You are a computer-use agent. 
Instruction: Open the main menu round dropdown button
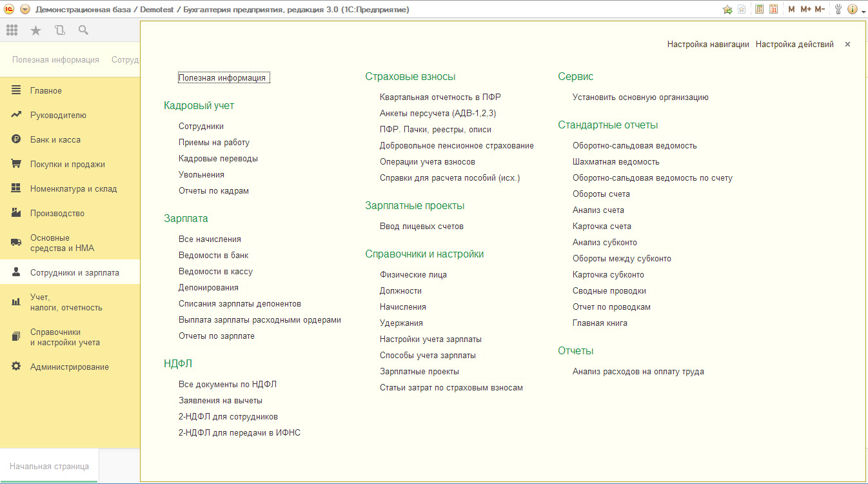tap(25, 9)
